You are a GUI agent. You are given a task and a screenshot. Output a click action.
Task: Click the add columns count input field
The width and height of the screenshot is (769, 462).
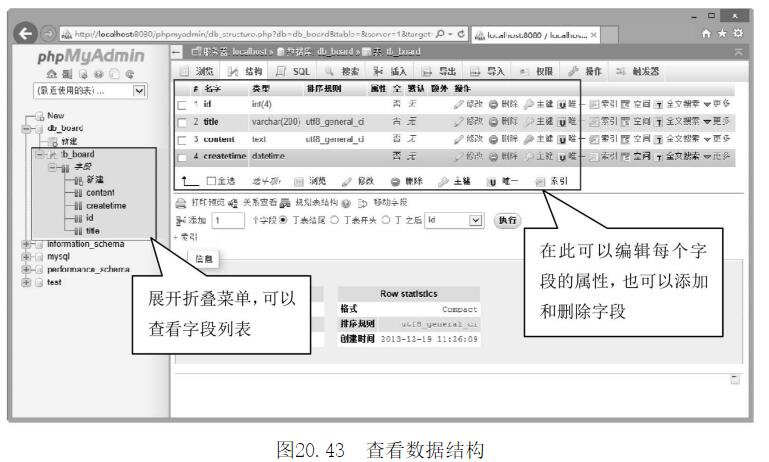[x=227, y=220]
